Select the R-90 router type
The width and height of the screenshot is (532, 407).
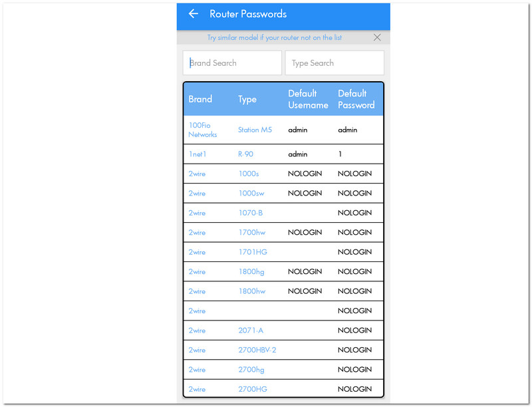pos(245,154)
